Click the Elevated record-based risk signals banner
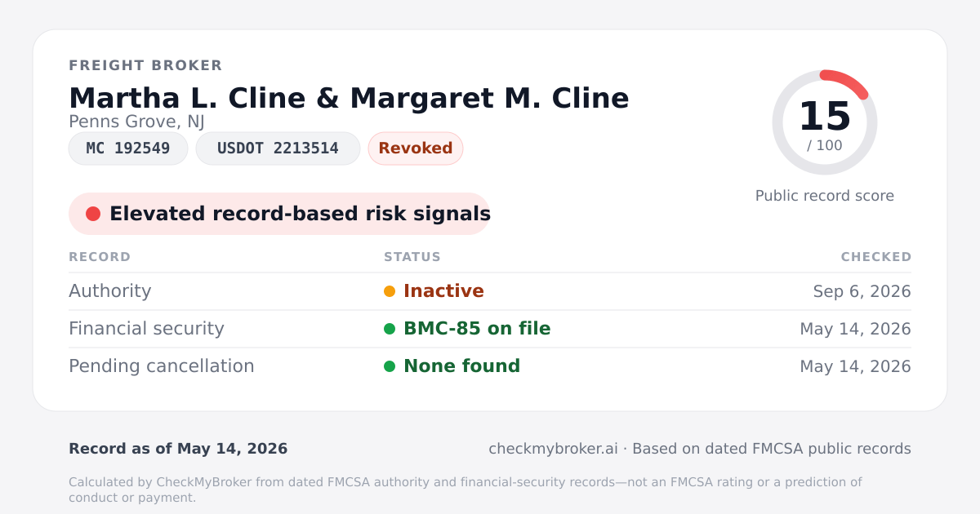Image resolution: width=980 pixels, height=514 pixels. coord(279,214)
